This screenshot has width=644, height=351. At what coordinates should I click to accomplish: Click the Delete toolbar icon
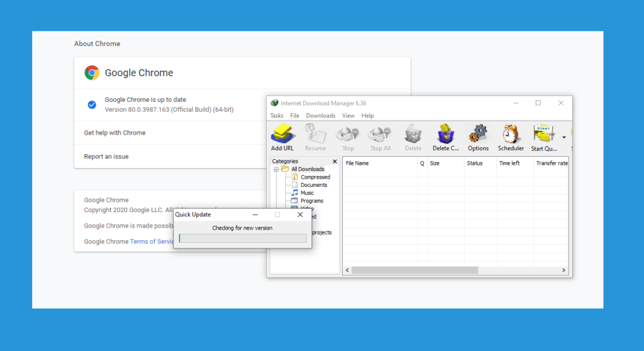click(413, 134)
